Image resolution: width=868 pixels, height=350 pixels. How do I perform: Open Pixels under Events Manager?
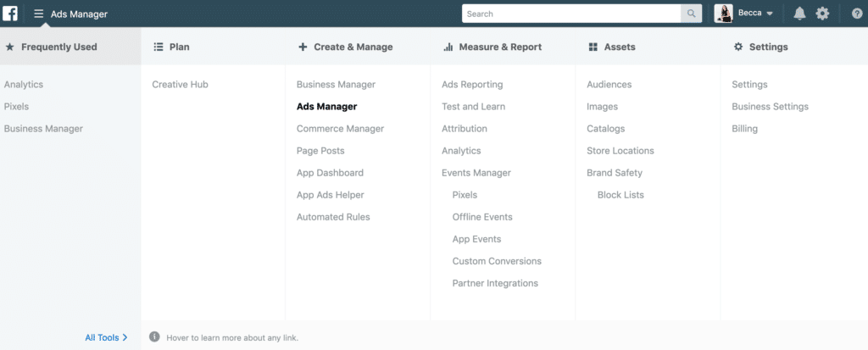pos(465,195)
